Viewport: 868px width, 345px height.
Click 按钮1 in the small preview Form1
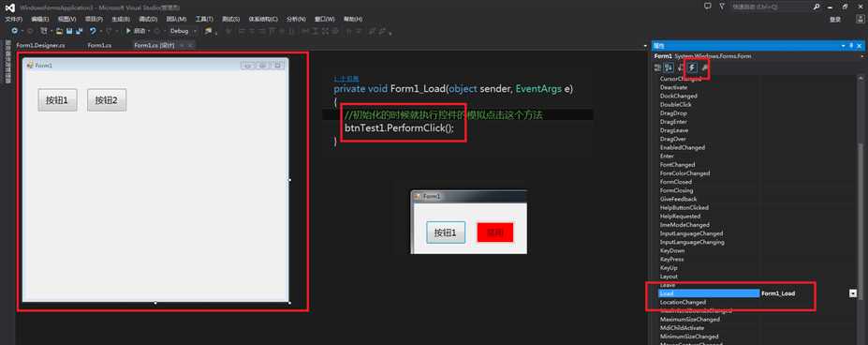(x=446, y=232)
